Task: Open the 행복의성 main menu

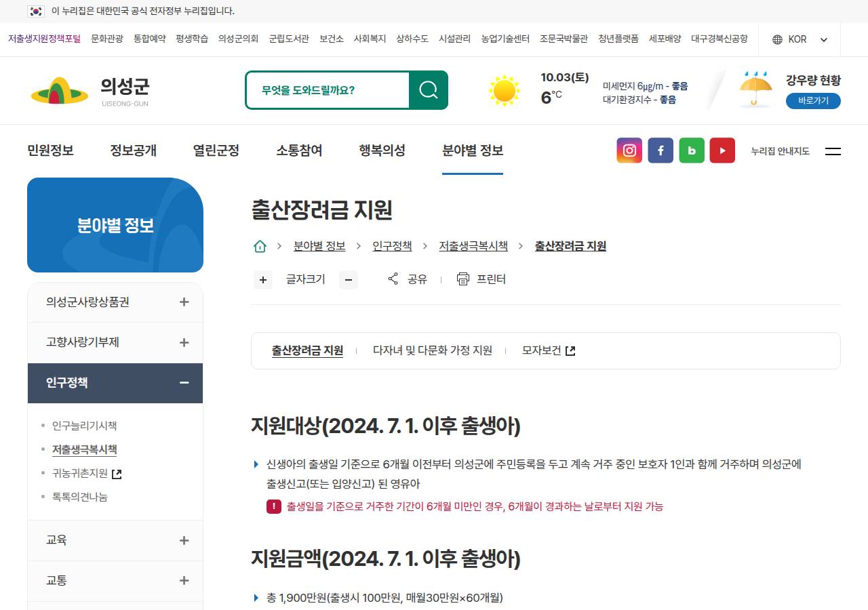Action: [x=382, y=150]
